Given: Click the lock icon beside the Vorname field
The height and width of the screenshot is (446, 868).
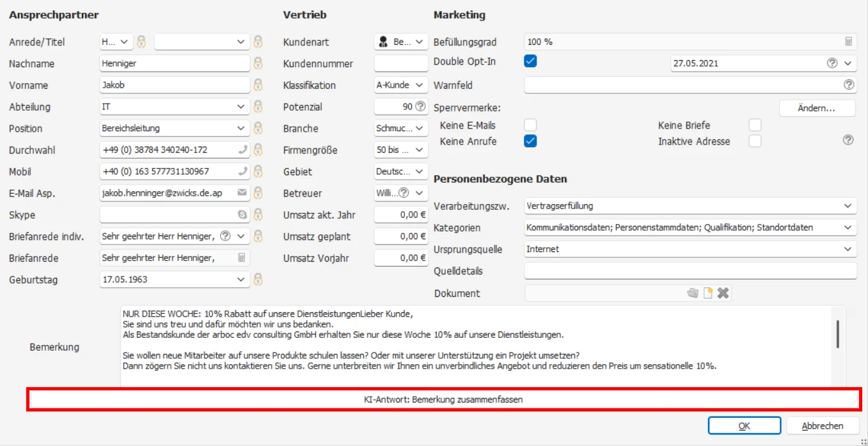Looking at the screenshot, I should coord(258,85).
